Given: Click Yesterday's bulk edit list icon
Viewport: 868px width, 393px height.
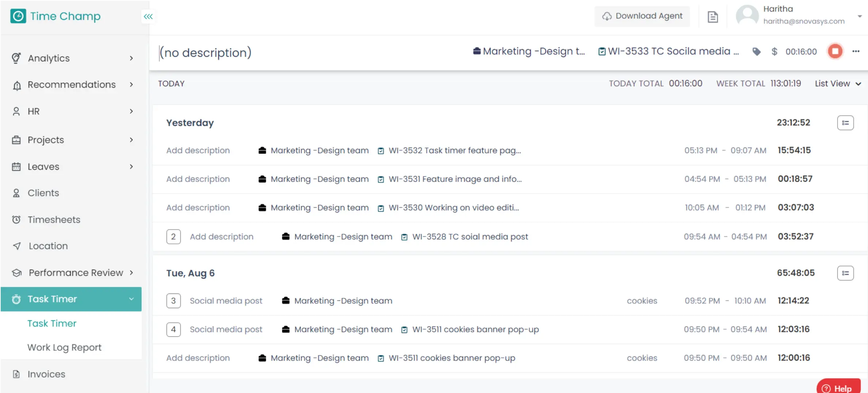Looking at the screenshot, I should click(x=845, y=123).
